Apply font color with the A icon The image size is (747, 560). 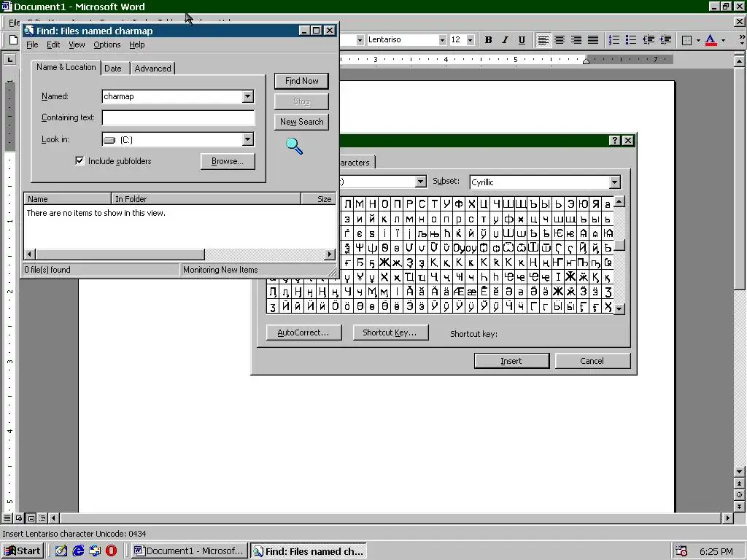point(711,40)
